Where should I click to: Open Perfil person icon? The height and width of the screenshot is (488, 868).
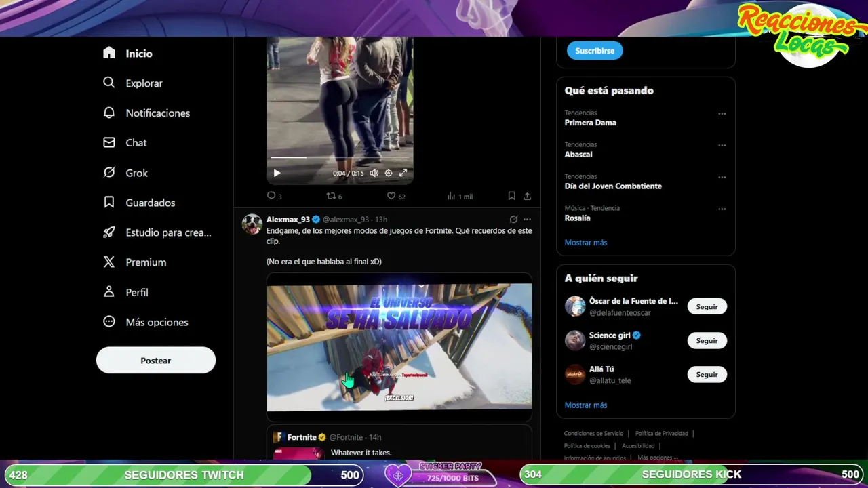click(109, 291)
